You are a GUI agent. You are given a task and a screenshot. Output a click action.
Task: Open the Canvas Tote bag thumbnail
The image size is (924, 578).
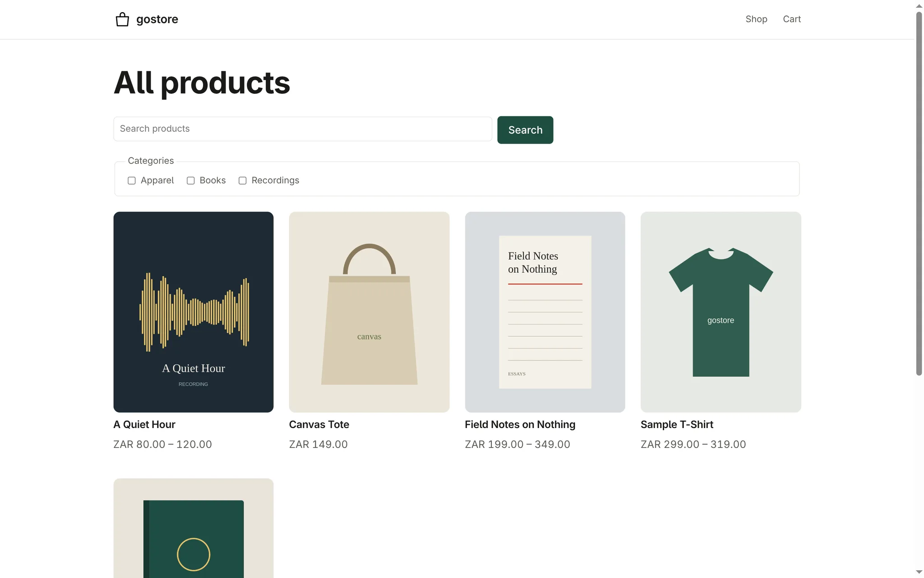(369, 312)
